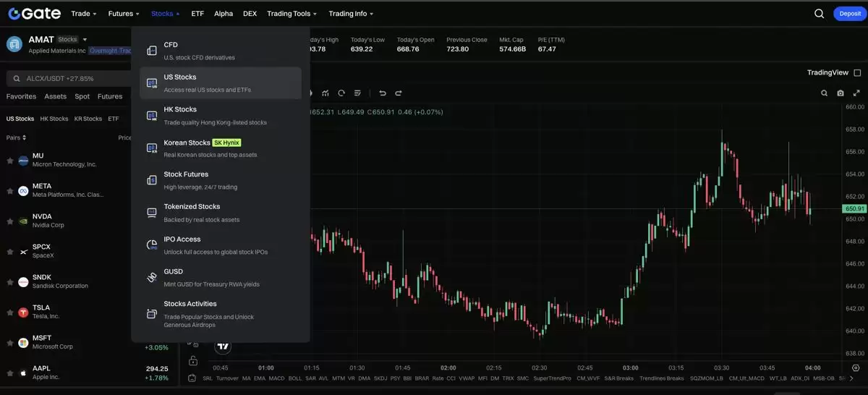This screenshot has height=395, width=868.
Task: Click the GUSD menu icon
Action: (x=152, y=277)
